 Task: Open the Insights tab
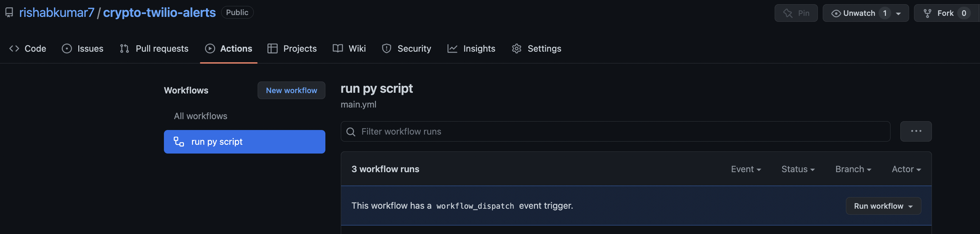(x=471, y=48)
